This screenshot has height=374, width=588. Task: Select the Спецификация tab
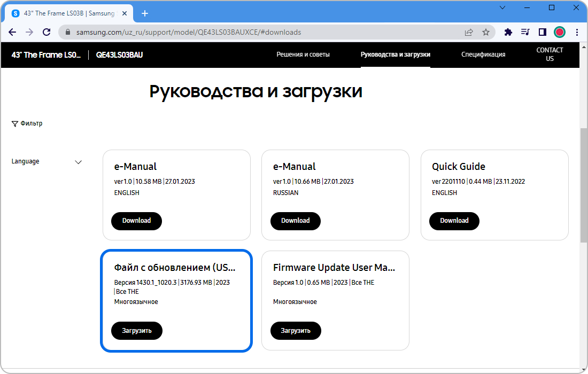click(x=483, y=54)
